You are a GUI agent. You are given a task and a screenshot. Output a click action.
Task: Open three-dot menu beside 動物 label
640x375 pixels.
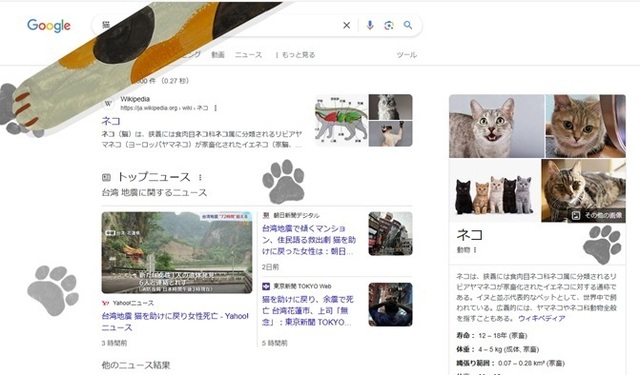coord(475,250)
